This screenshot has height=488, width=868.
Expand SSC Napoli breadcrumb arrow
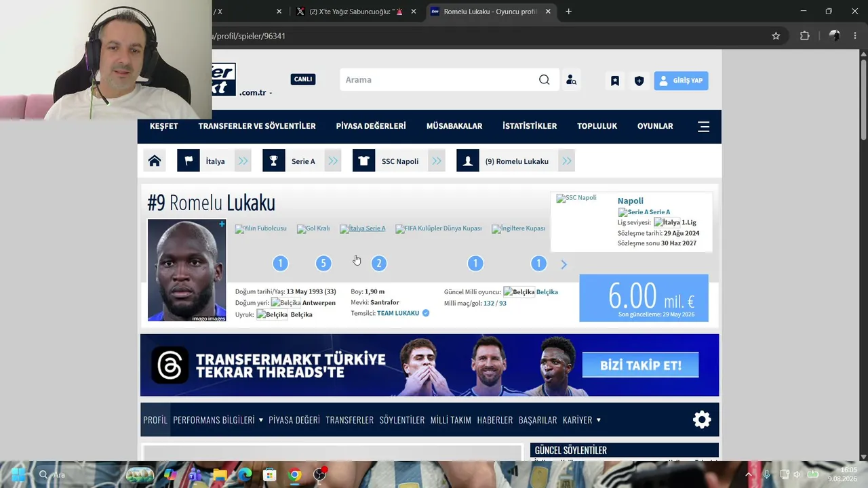point(437,161)
